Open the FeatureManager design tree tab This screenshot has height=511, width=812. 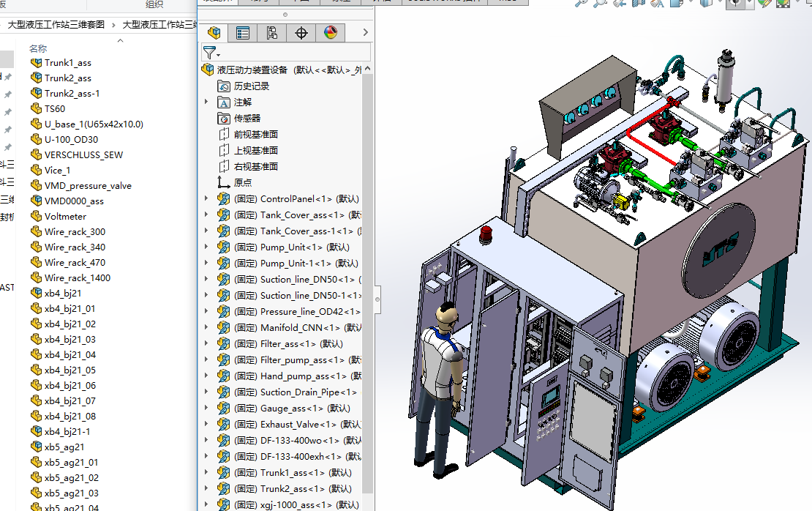pos(214,33)
